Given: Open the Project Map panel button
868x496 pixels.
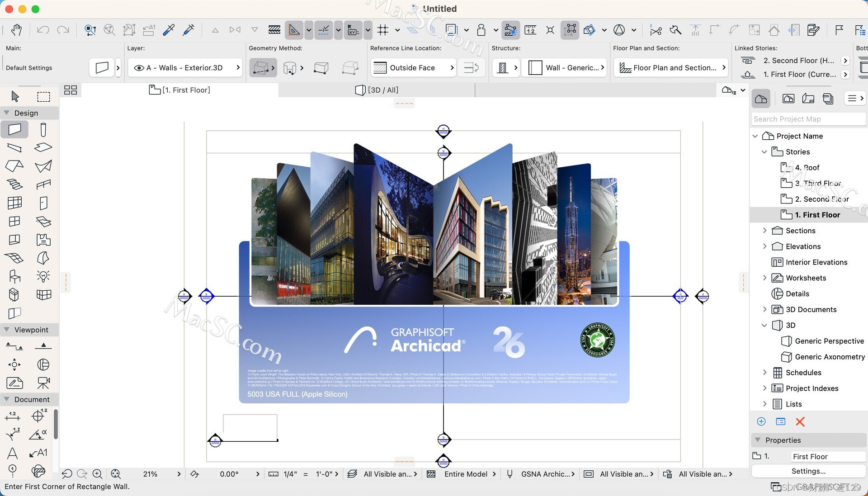Looking at the screenshot, I should [x=761, y=99].
